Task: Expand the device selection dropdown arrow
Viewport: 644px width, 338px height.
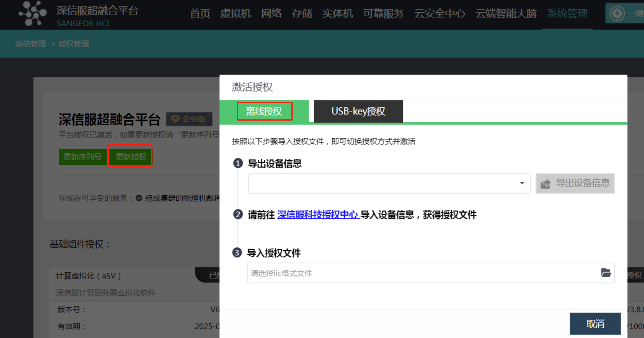Action: coord(522,183)
